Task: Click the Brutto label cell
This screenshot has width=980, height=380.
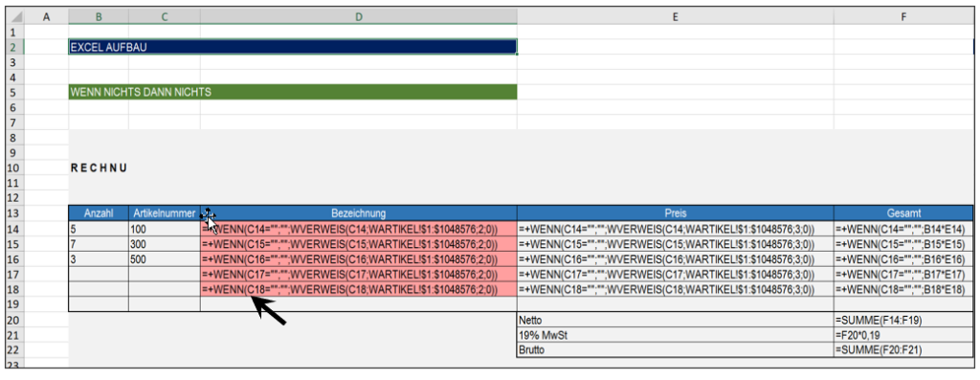Action: (675, 350)
